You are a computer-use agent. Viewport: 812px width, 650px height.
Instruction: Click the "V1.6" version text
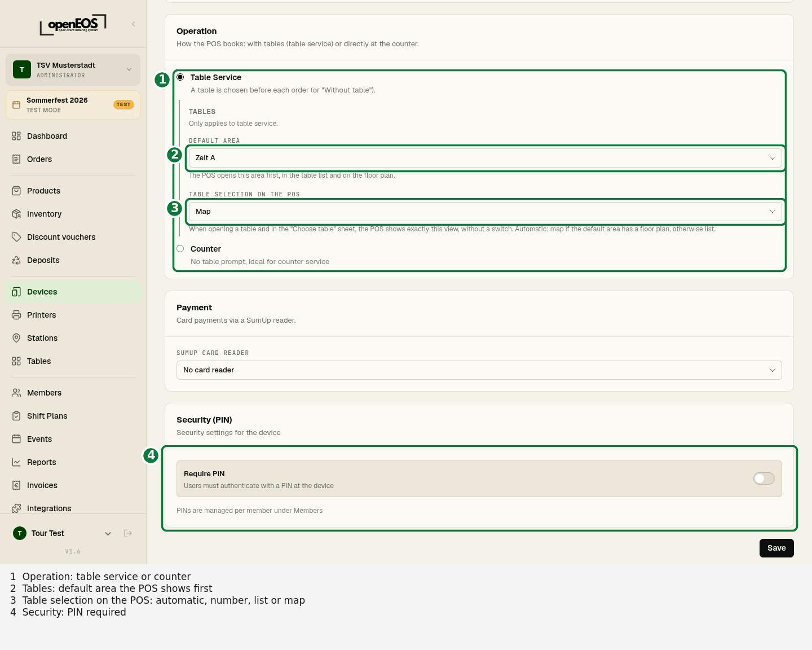pyautogui.click(x=73, y=551)
